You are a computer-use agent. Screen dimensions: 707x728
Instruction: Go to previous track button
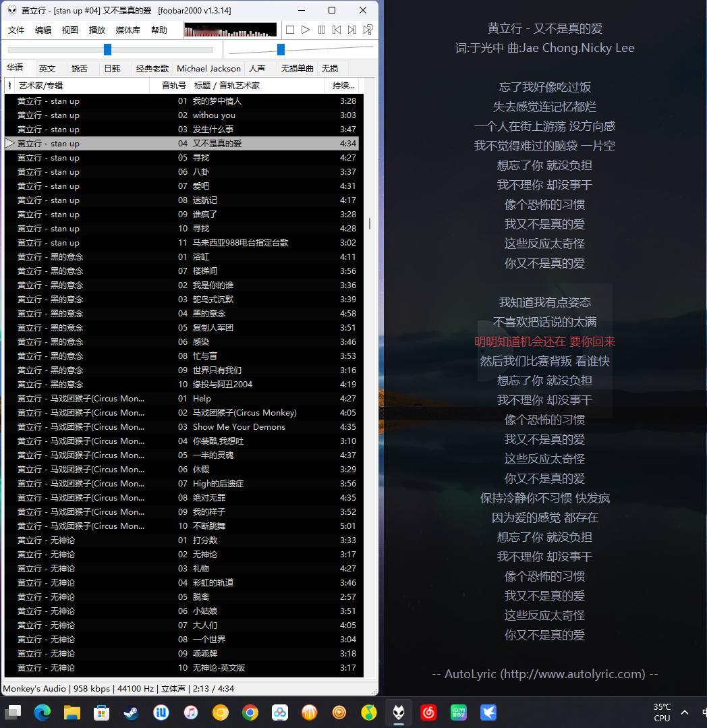(337, 30)
